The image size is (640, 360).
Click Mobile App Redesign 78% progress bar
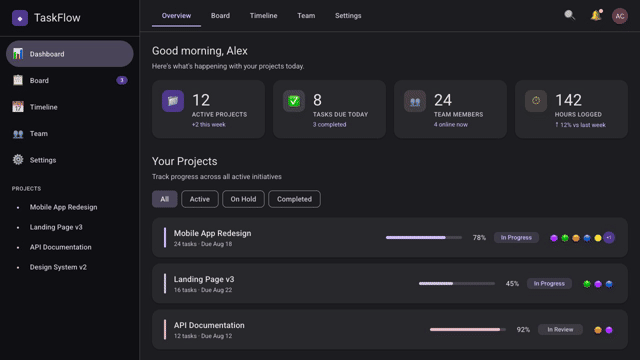[x=424, y=238]
